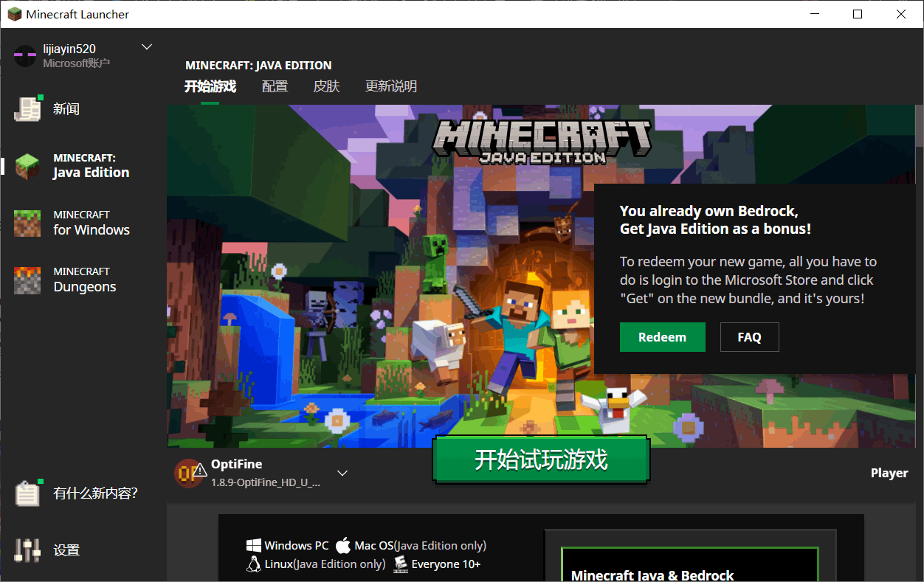Click the Windows PC logo icon
This screenshot has width=924, height=582.
click(x=254, y=546)
